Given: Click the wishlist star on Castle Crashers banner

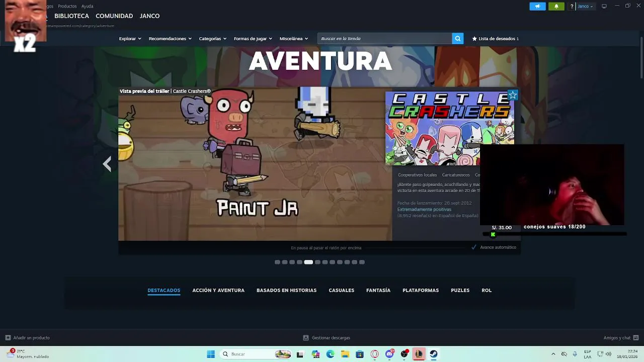Looking at the screenshot, I should click(513, 95).
